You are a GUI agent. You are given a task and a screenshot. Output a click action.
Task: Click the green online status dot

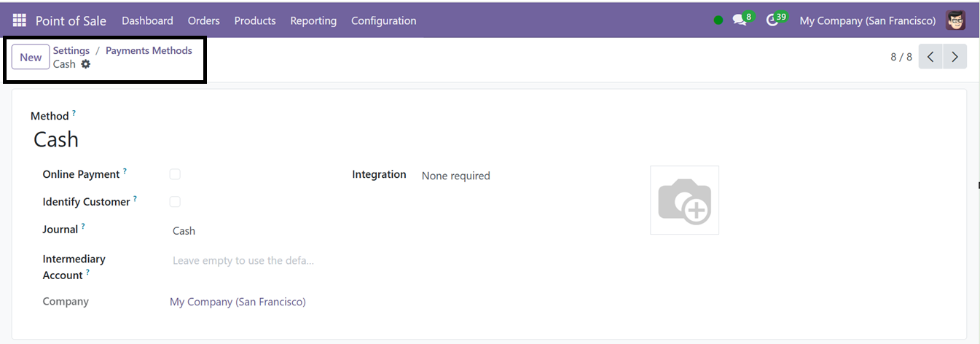(718, 20)
